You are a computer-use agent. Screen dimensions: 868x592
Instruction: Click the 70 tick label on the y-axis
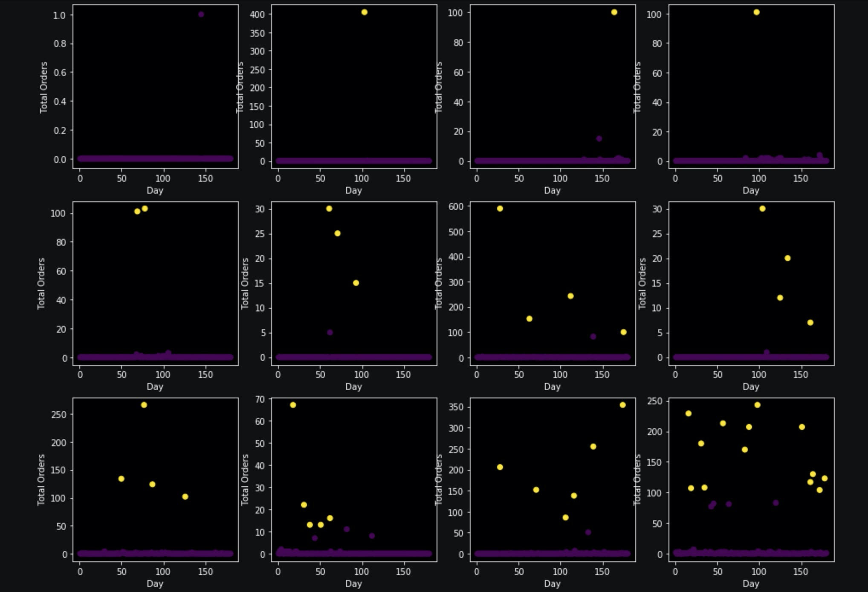coord(260,399)
